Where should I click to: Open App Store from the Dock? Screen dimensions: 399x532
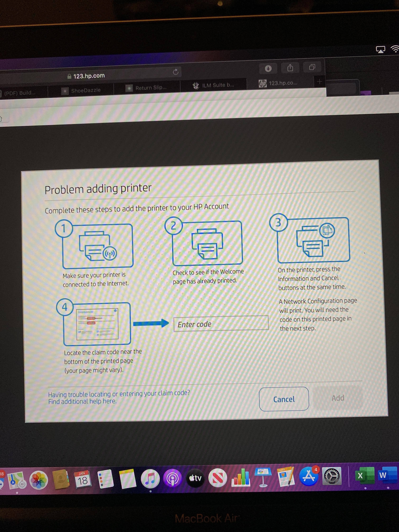[x=309, y=476]
